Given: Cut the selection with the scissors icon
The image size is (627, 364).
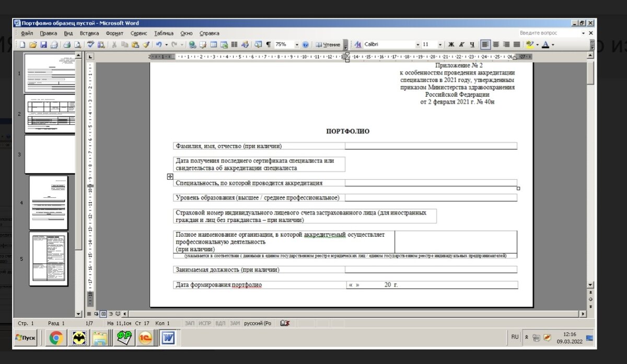Looking at the screenshot, I should click(114, 45).
